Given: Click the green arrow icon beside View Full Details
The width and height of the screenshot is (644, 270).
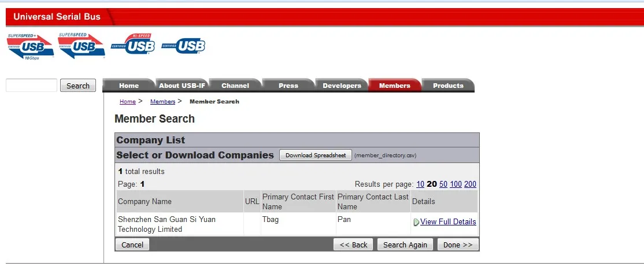Looking at the screenshot, I should pos(416,223).
